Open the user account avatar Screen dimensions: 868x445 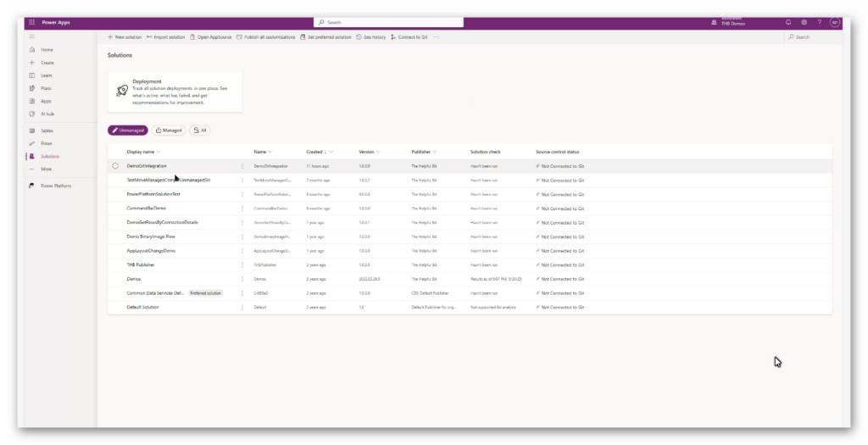coord(835,23)
